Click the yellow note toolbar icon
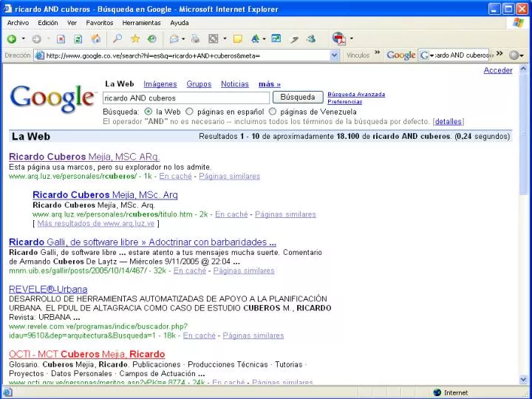532x399 pixels. click(238, 38)
